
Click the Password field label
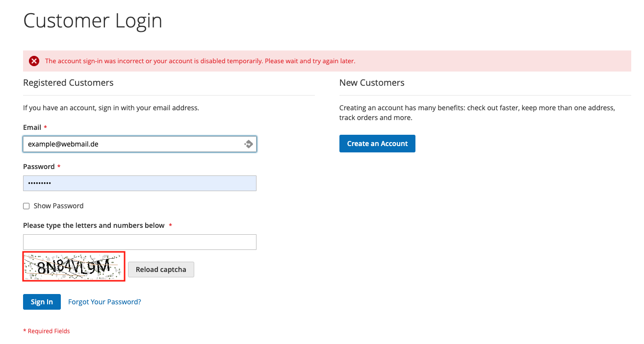tap(39, 167)
